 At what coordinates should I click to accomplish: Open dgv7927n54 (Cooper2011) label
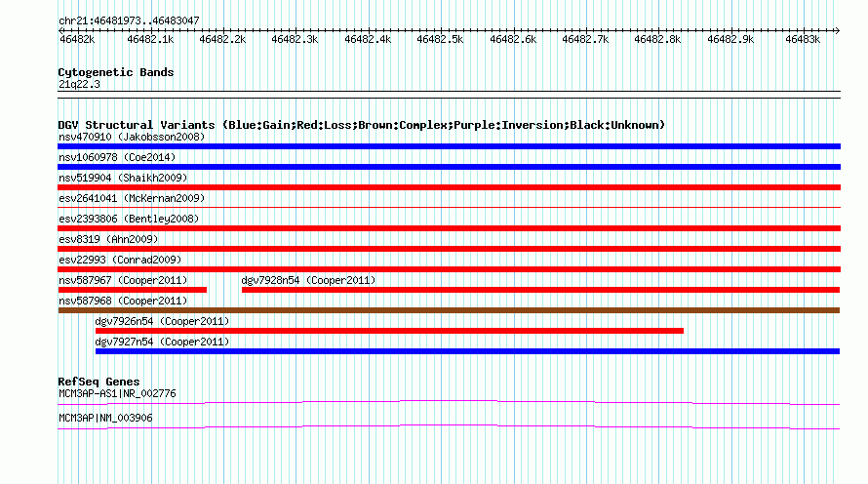click(162, 342)
